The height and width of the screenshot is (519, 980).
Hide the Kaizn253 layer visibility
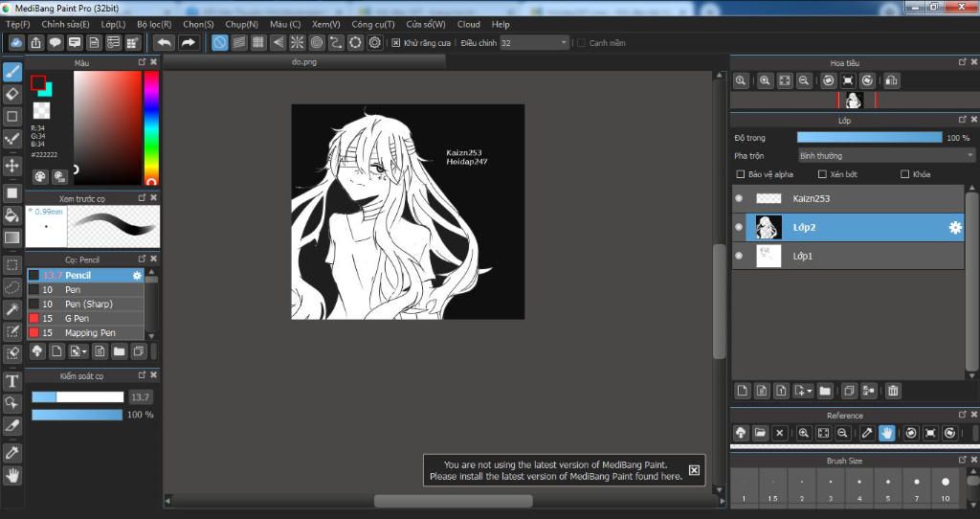738,198
